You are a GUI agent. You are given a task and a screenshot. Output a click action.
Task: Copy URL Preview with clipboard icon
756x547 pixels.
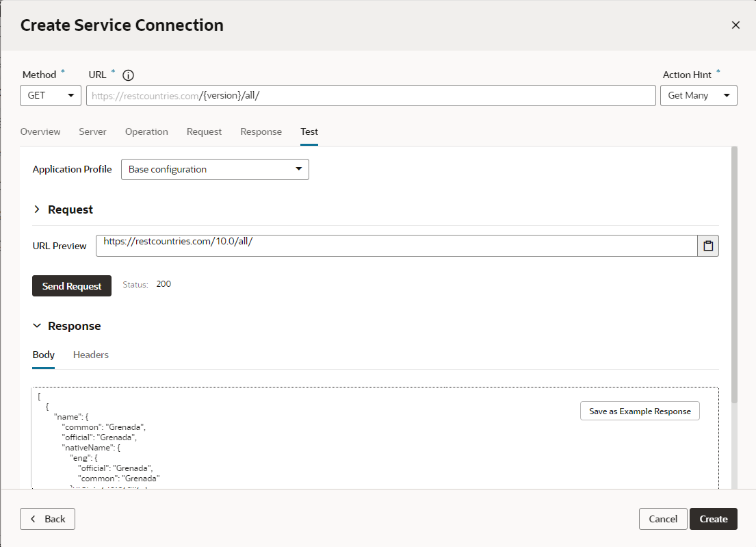click(708, 246)
